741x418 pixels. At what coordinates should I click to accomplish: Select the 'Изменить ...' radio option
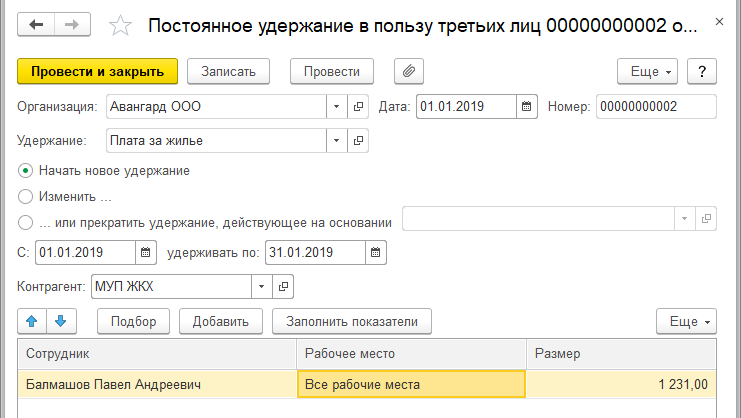pyautogui.click(x=26, y=196)
